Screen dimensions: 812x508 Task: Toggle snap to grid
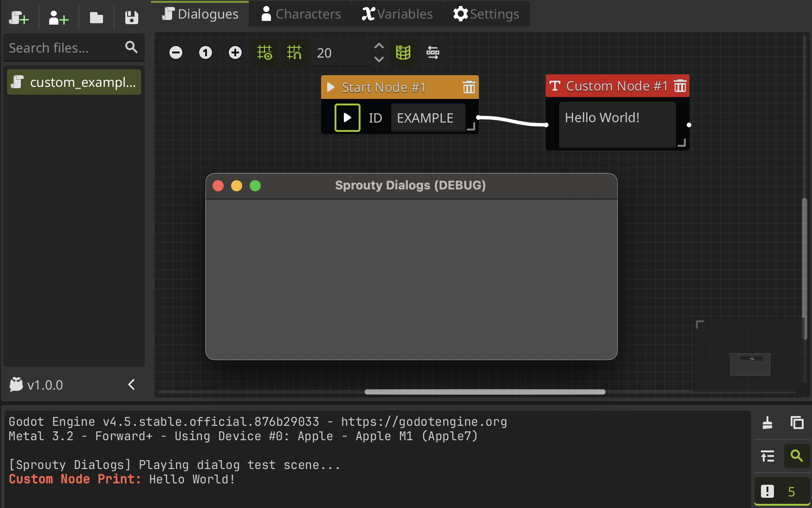pos(295,52)
